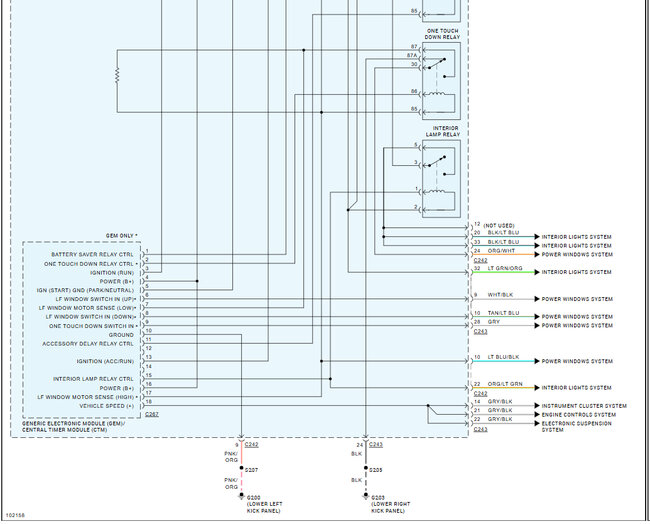
Task: Click pin 86 on One Touch Down Relay
Action: pyautogui.click(x=414, y=91)
